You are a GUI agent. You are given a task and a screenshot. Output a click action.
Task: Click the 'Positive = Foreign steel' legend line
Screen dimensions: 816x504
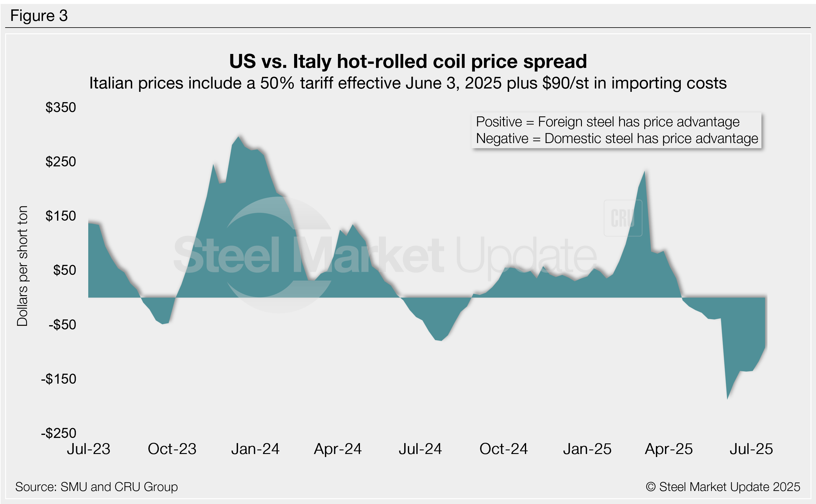607,122
